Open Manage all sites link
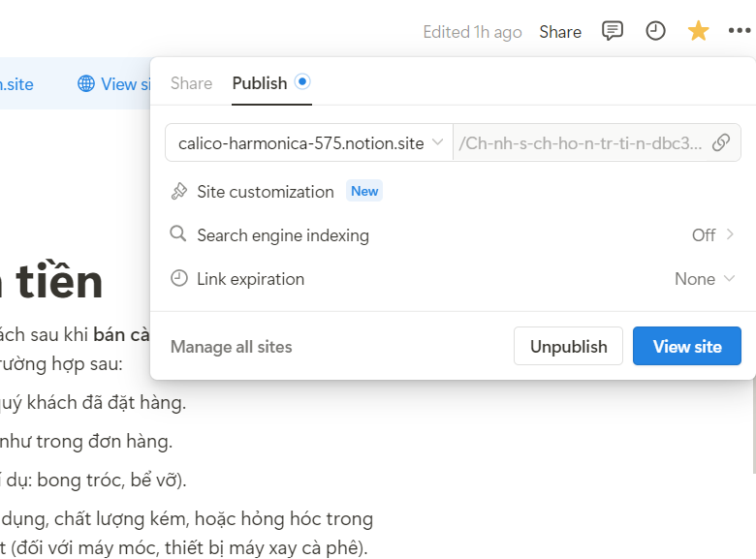 tap(231, 347)
